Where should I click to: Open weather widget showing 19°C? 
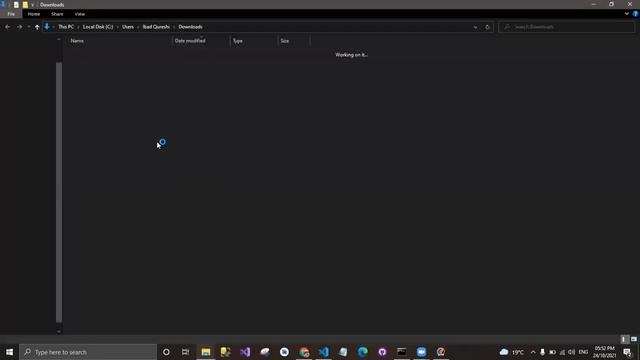pyautogui.click(x=512, y=352)
